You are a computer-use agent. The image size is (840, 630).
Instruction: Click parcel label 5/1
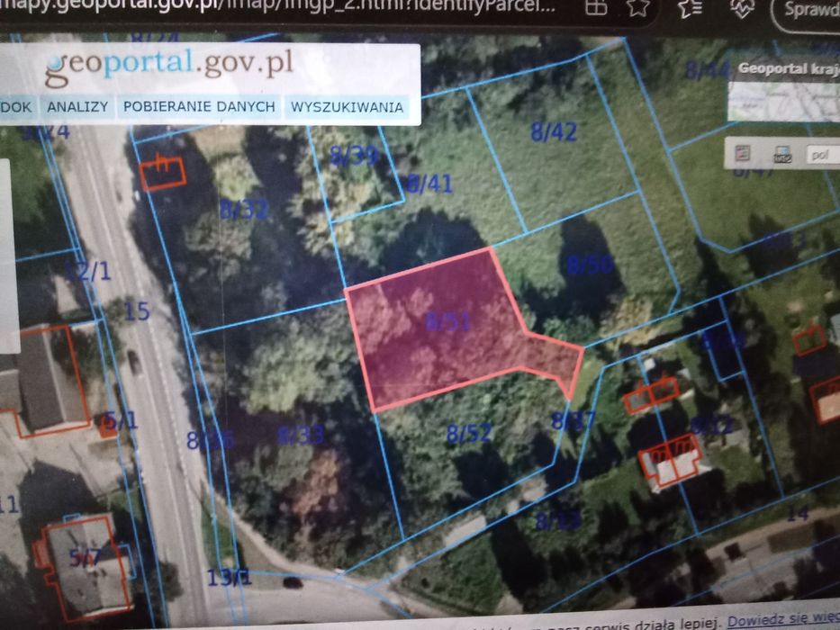[121, 421]
